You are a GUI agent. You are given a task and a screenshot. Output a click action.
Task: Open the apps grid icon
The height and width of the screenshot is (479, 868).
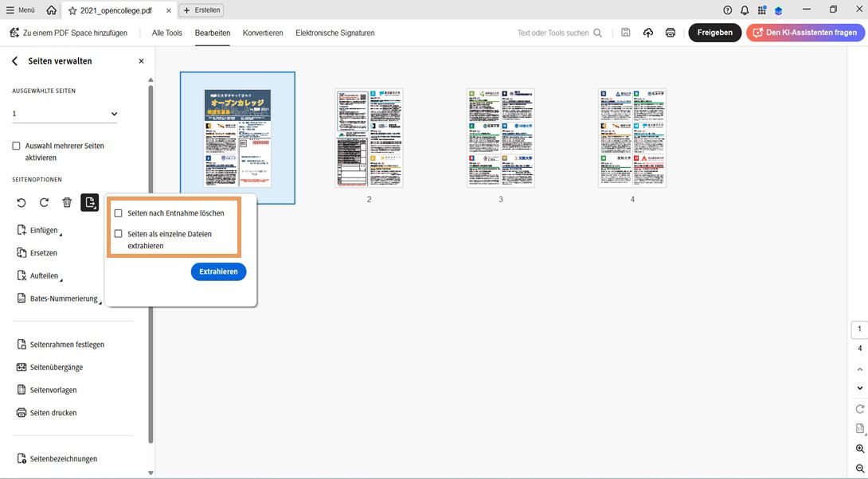(762, 10)
